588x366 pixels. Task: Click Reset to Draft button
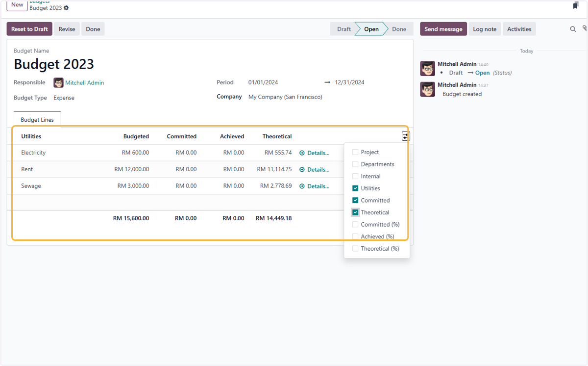tap(29, 29)
